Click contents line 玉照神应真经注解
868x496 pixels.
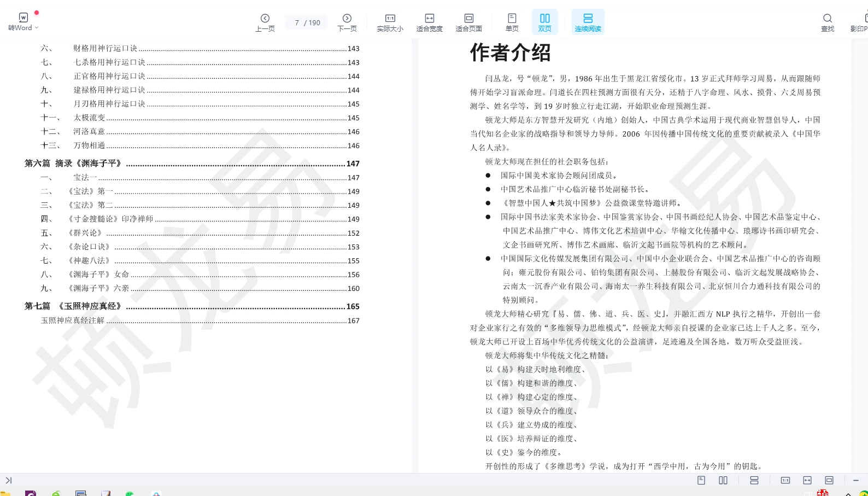pos(200,320)
